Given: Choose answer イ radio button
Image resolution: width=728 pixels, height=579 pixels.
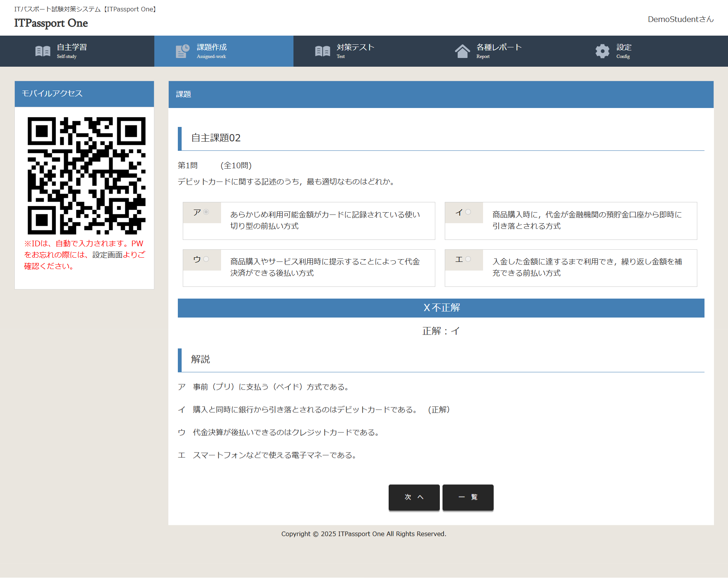Looking at the screenshot, I should click(x=469, y=212).
